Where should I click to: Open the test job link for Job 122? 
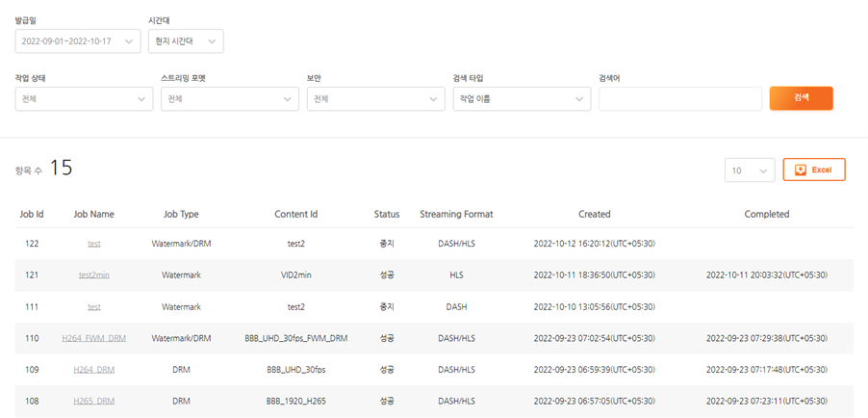click(x=94, y=245)
